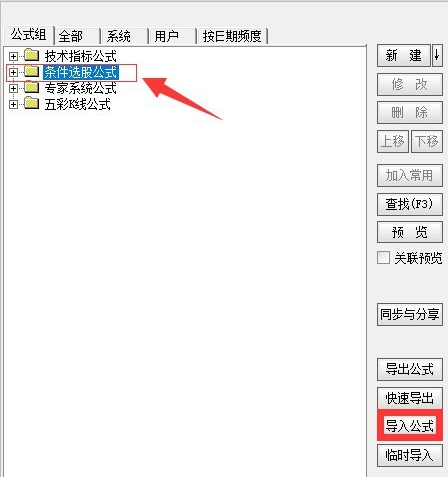Open the arrow dropdown beside 新建
Screen dimensions: 448x477
tap(437, 56)
